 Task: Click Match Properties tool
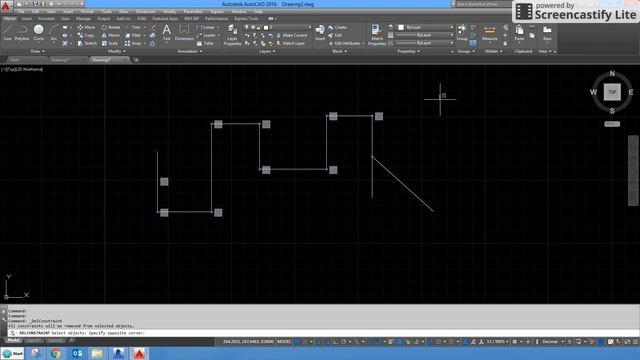377,35
